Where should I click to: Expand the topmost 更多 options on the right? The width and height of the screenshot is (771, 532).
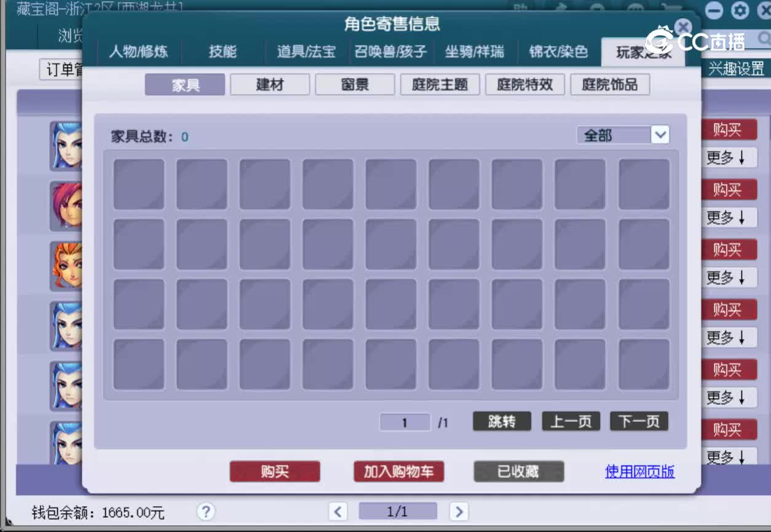click(x=729, y=158)
